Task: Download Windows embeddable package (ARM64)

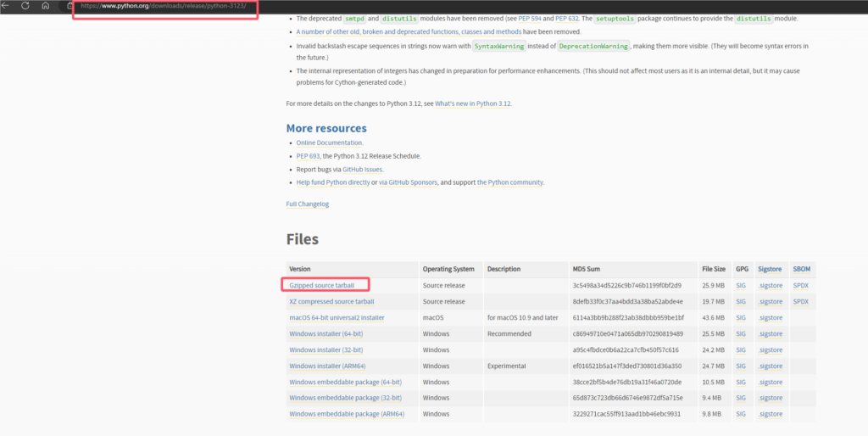Action: [x=347, y=414]
